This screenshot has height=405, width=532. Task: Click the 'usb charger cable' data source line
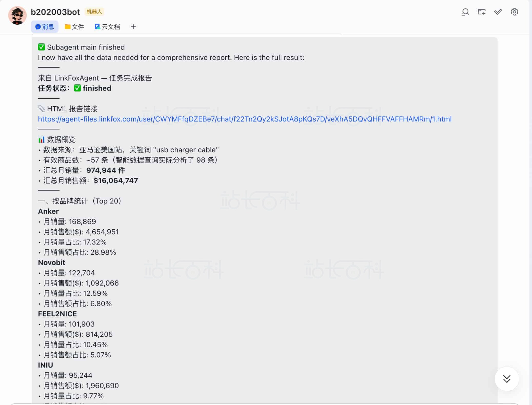tap(128, 150)
